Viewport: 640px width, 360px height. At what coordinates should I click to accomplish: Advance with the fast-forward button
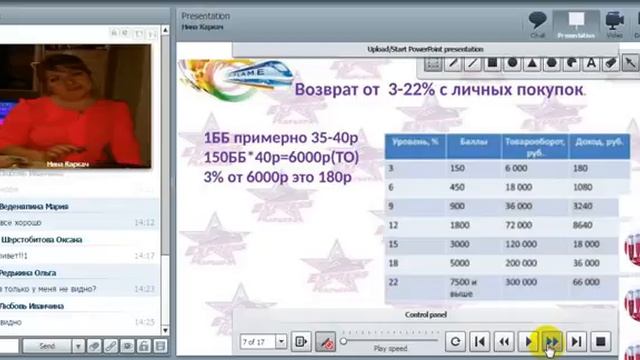point(552,341)
